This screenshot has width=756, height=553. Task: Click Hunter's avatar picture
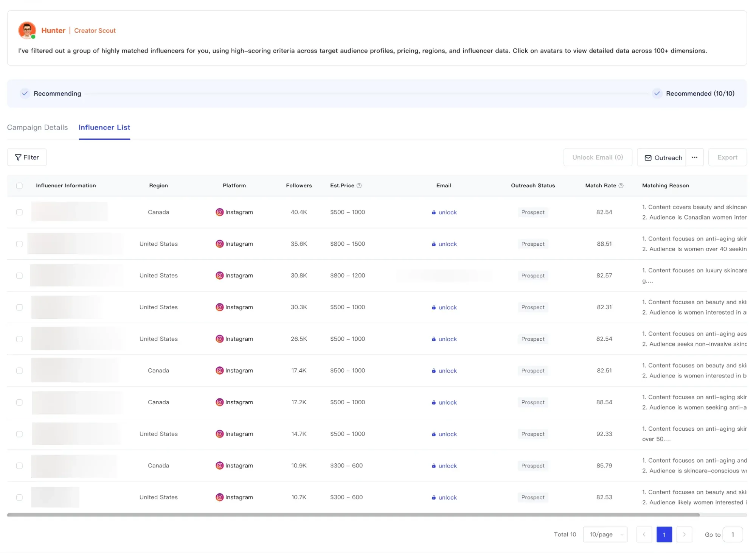[x=27, y=30]
